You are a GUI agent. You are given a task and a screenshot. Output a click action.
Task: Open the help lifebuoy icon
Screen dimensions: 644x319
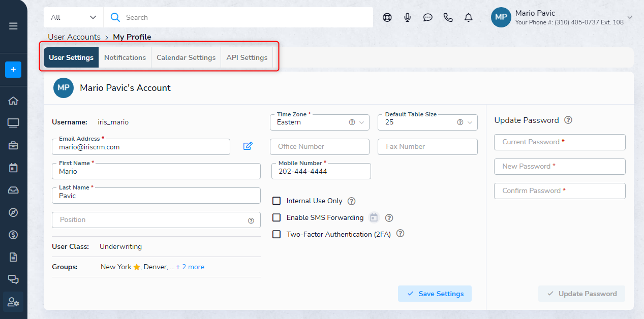[x=387, y=17]
